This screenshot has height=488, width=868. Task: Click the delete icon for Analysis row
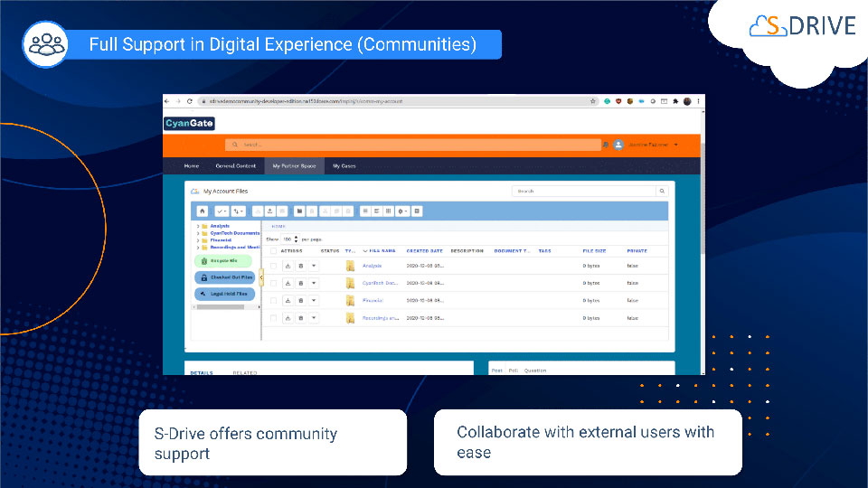[x=300, y=266]
